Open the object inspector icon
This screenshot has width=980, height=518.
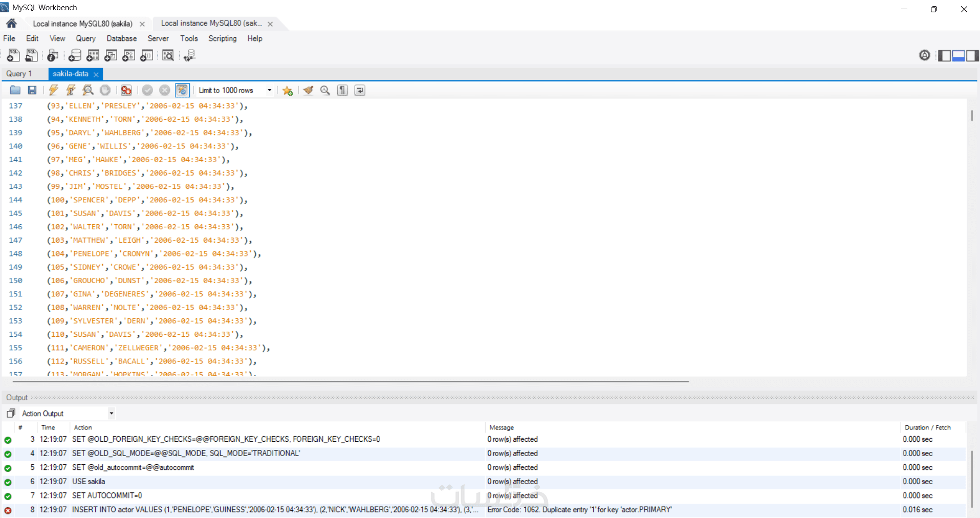click(x=52, y=55)
